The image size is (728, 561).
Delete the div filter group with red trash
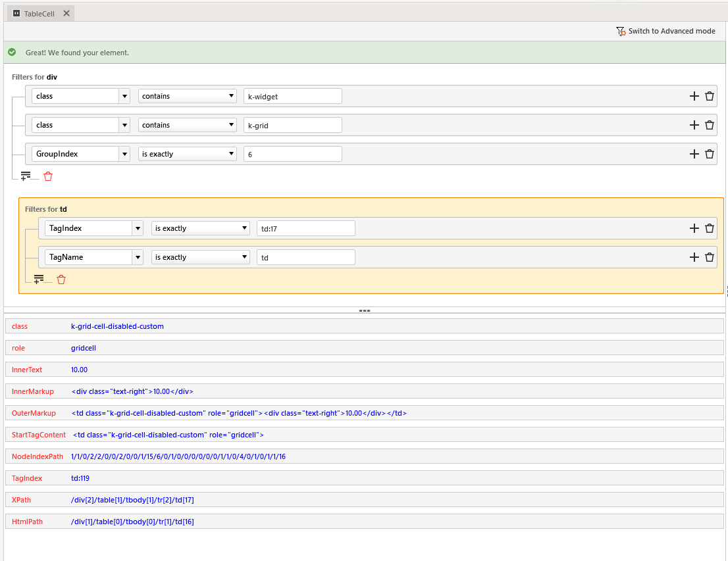pyautogui.click(x=48, y=176)
